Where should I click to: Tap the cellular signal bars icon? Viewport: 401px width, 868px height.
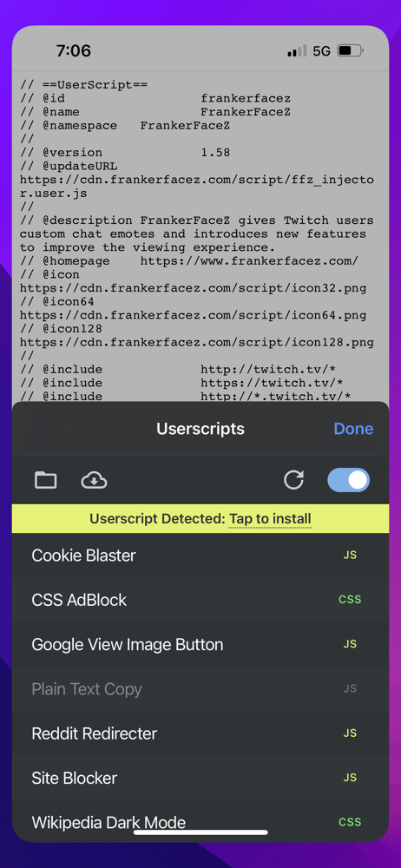(x=297, y=51)
